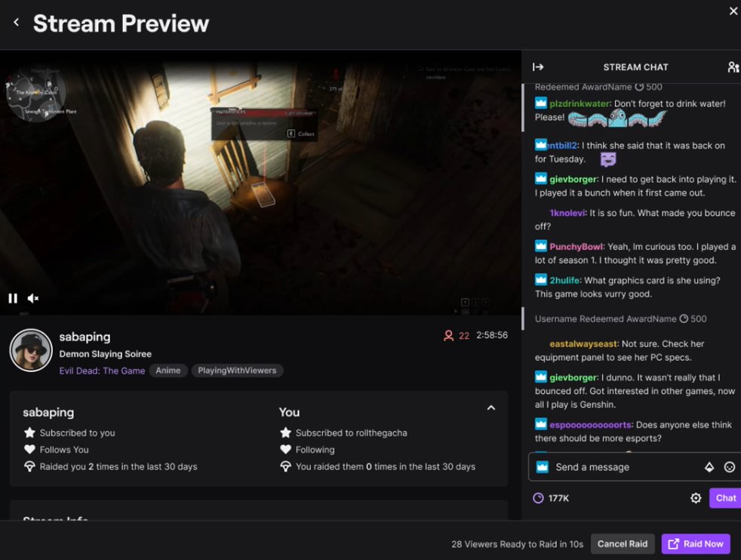Click the message field in stream chat
Image resolution: width=741 pixels, height=560 pixels.
[634, 467]
